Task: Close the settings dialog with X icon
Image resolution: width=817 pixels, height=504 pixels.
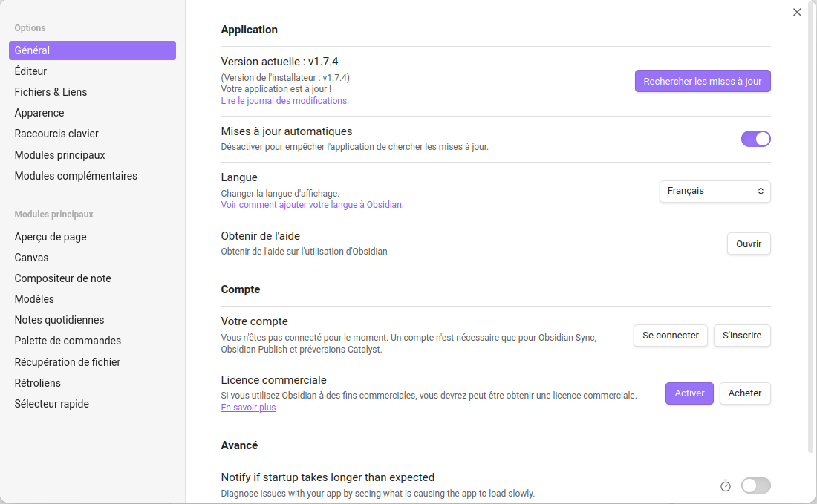Action: (x=797, y=12)
